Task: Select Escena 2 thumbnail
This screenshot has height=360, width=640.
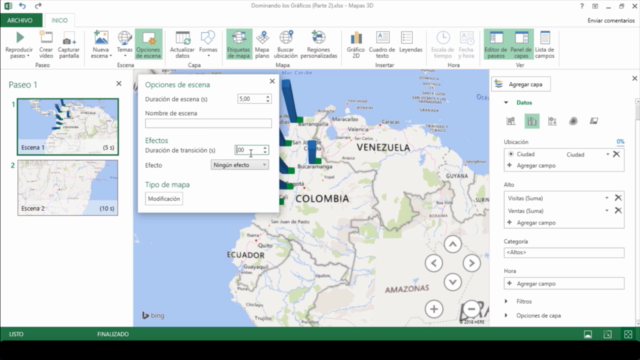Action: [x=68, y=187]
